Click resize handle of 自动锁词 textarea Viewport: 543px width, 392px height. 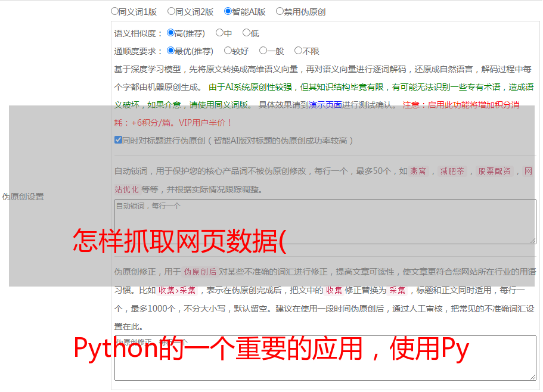pos(533,241)
